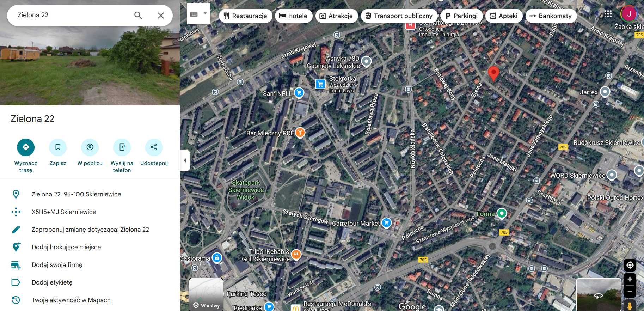Click the Jartex place marker

click(605, 92)
